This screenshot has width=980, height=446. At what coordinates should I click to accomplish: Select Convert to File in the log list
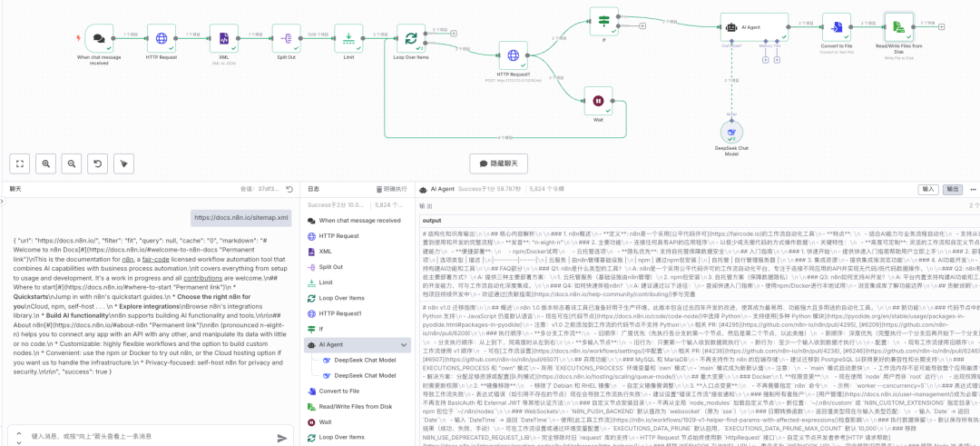[x=358, y=391]
